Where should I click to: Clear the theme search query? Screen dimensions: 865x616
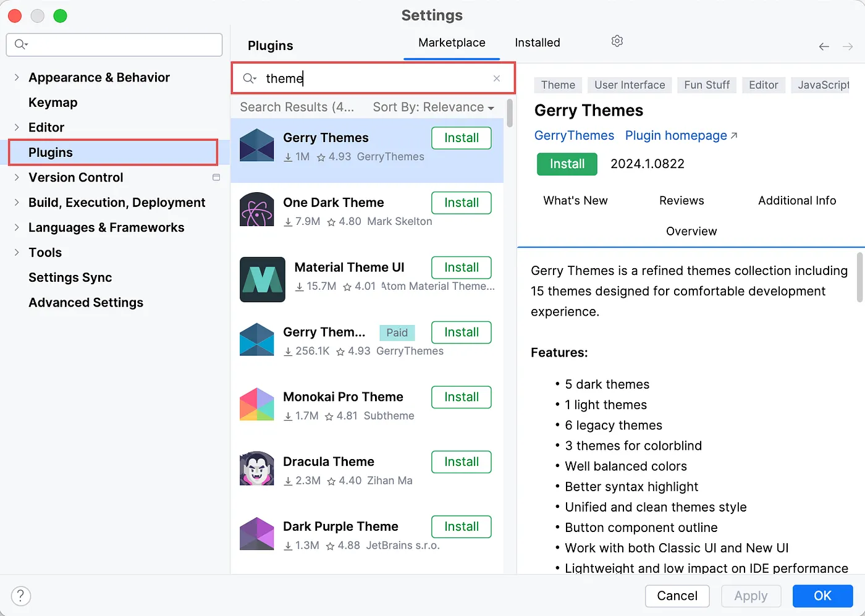pos(497,78)
